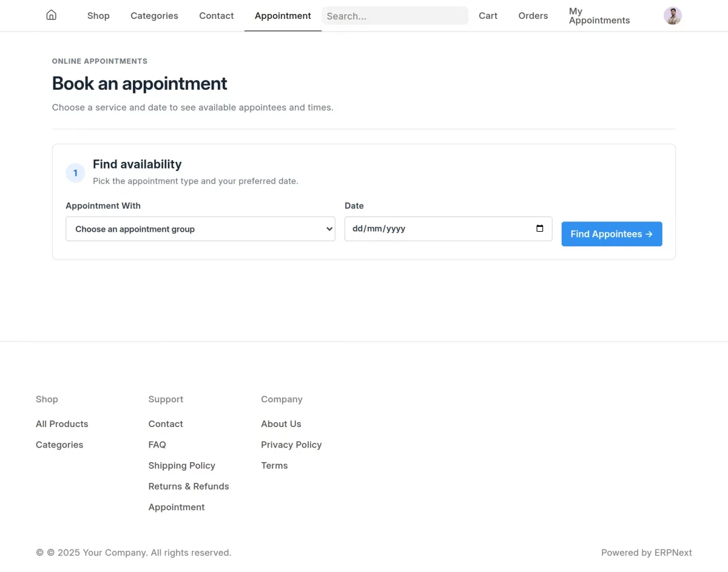Open the FAQ footer link

tap(157, 445)
